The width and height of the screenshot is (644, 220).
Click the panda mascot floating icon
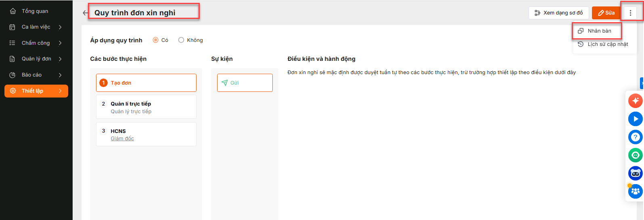point(635,173)
